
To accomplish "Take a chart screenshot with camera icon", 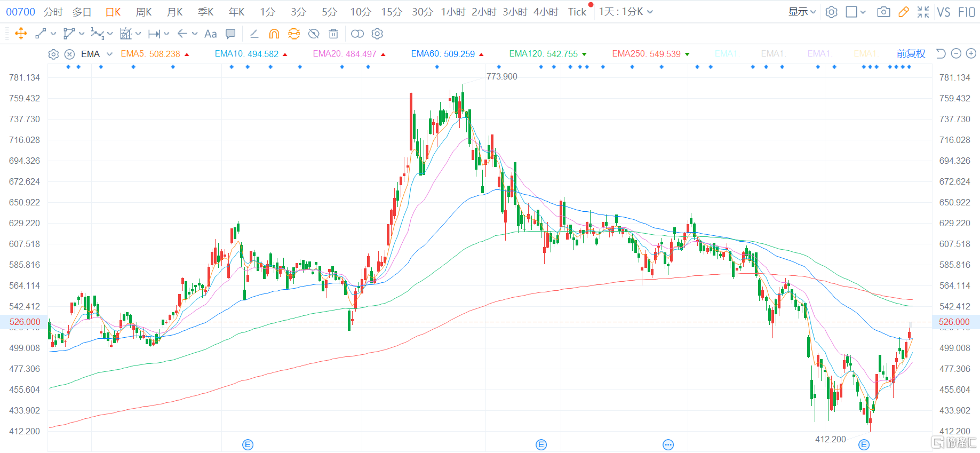I will coord(883,12).
